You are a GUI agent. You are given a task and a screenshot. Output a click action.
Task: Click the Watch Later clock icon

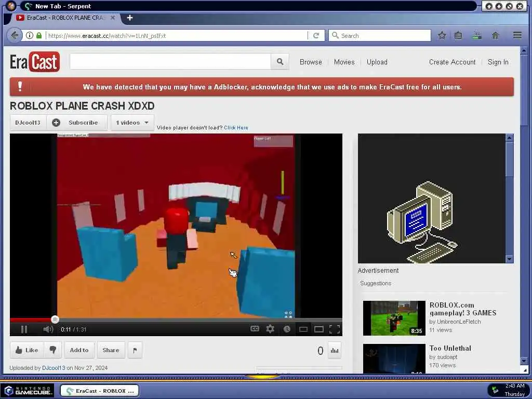(x=287, y=329)
